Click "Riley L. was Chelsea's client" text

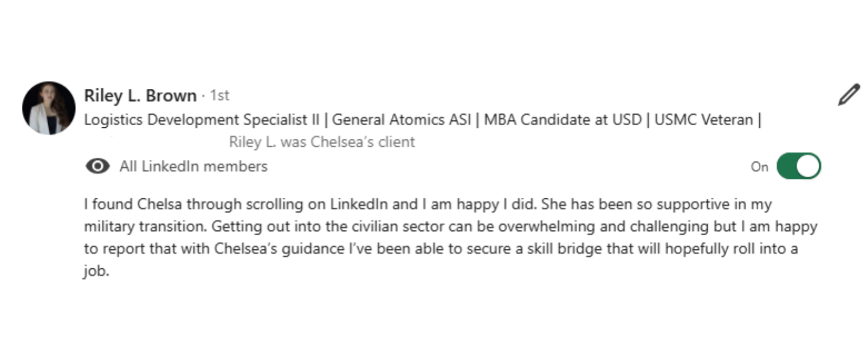tap(322, 142)
